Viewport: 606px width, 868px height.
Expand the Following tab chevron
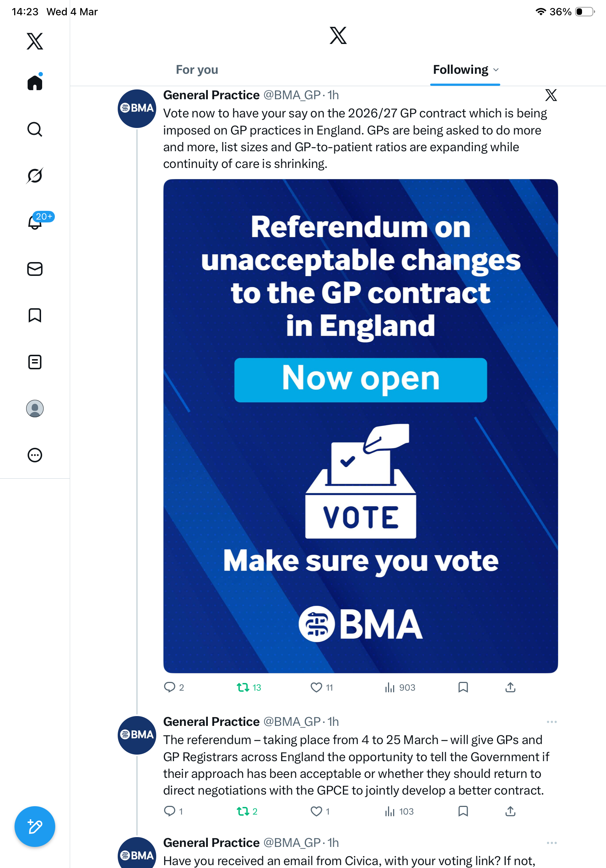pyautogui.click(x=496, y=70)
